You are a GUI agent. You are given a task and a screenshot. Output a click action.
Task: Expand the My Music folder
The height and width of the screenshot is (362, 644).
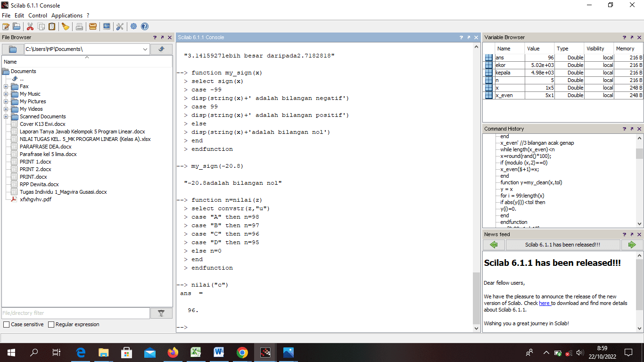(x=6, y=94)
